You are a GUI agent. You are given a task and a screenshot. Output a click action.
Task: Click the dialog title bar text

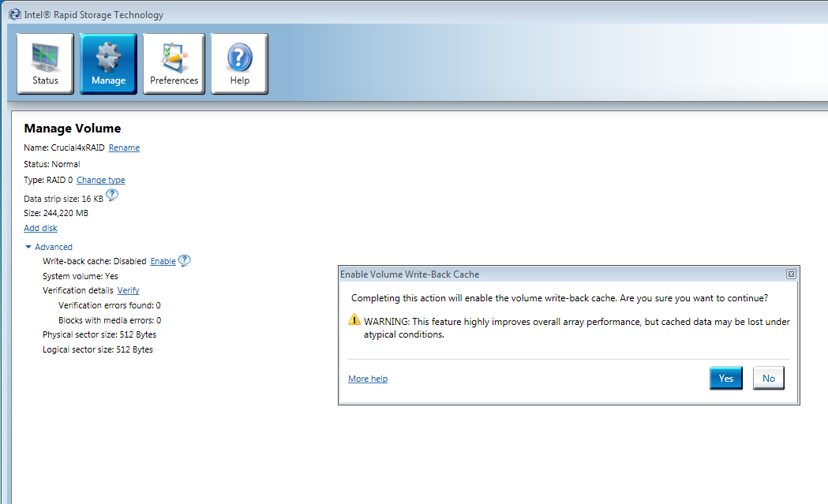(410, 274)
